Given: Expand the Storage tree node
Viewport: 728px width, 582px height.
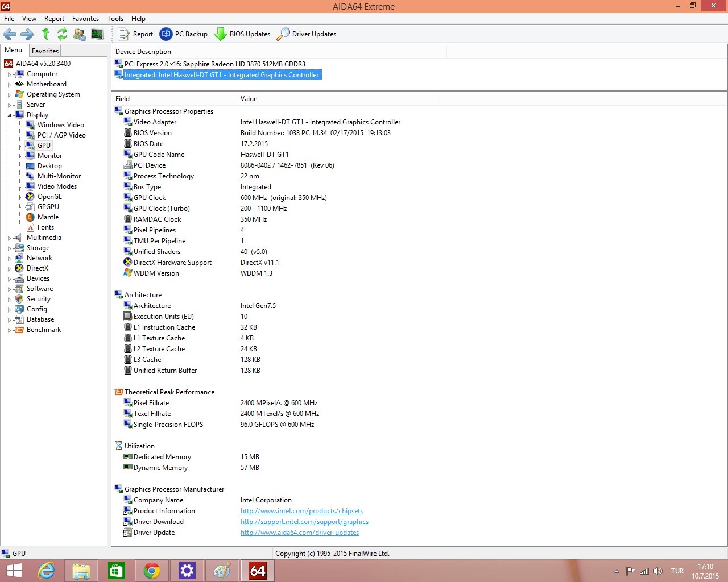Looking at the screenshot, I should (9, 248).
